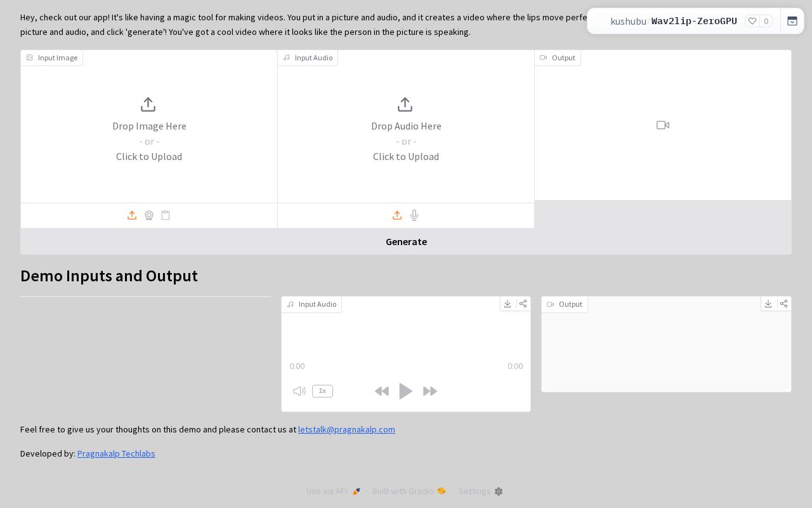Share the demo Output video
The image size is (812, 508).
[784, 304]
